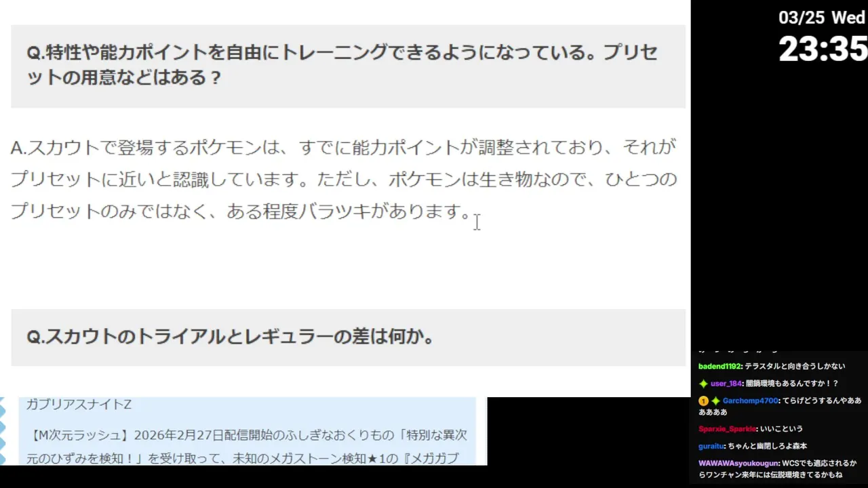
Task: Open Sparxie_Sparkle's chat profile name
Action: point(727,429)
